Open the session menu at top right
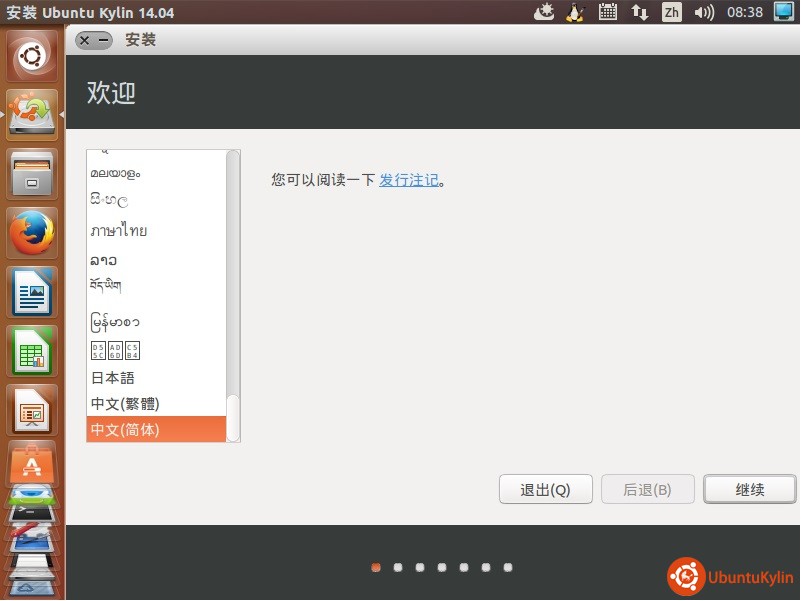The height and width of the screenshot is (601, 801). pyautogui.click(x=783, y=12)
